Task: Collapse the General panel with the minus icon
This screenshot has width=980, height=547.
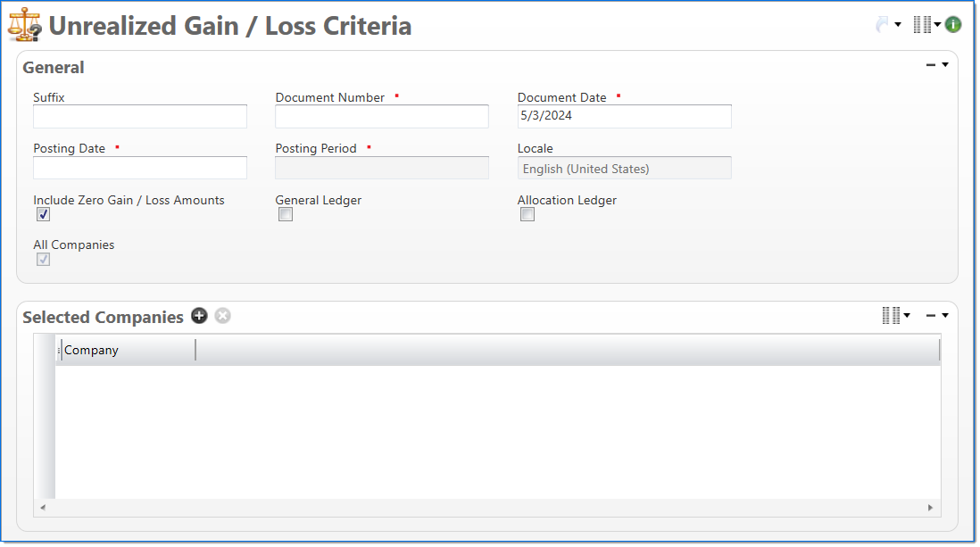Action: coord(931,65)
